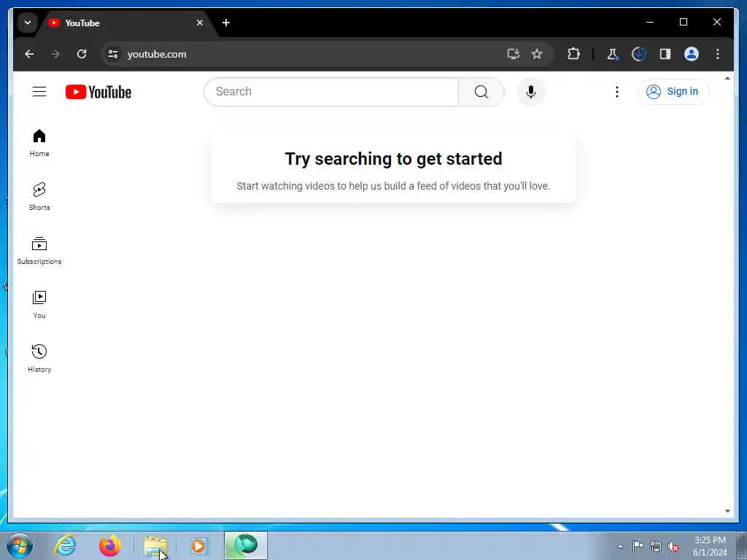Open a new tab with plus button
Viewport: 747px width, 560px height.
pos(226,23)
